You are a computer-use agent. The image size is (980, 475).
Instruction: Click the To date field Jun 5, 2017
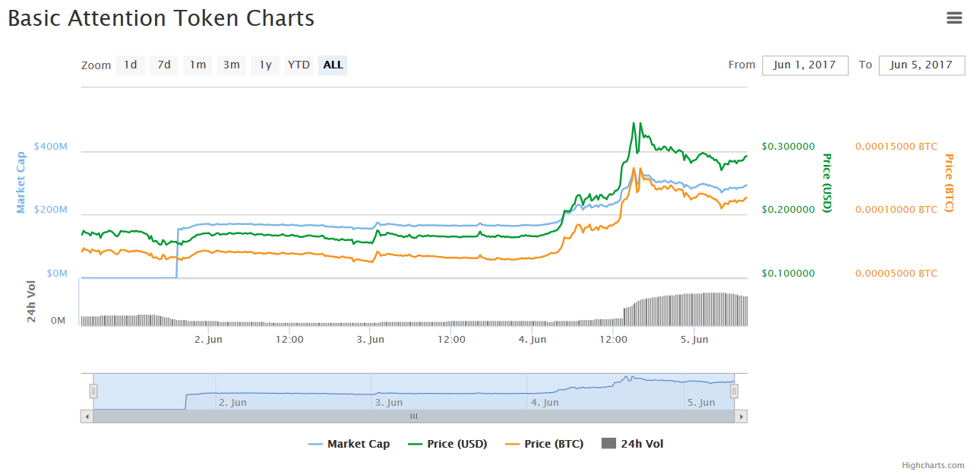922,65
